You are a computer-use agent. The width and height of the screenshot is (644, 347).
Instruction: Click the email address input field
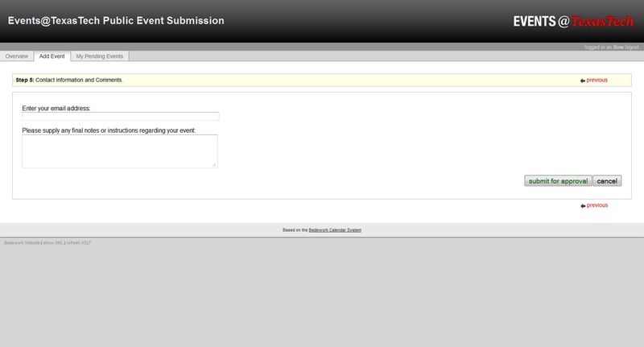(121, 117)
